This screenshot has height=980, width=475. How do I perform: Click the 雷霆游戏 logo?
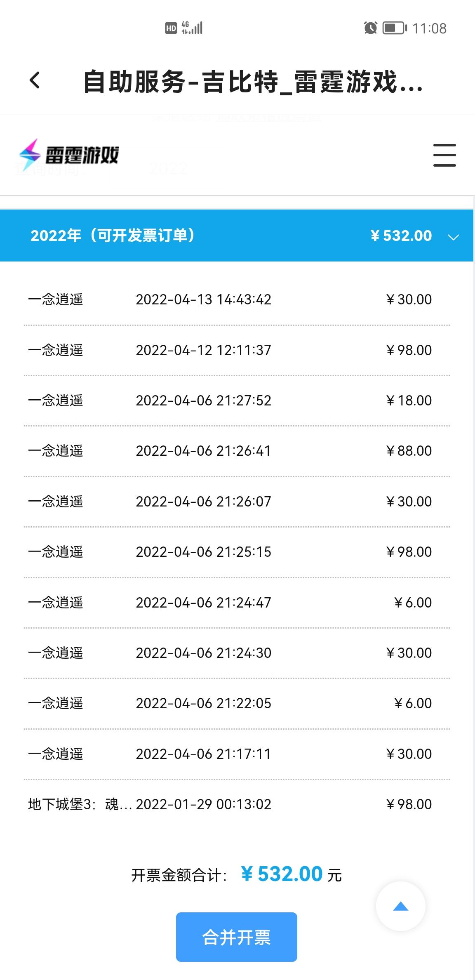click(x=69, y=155)
